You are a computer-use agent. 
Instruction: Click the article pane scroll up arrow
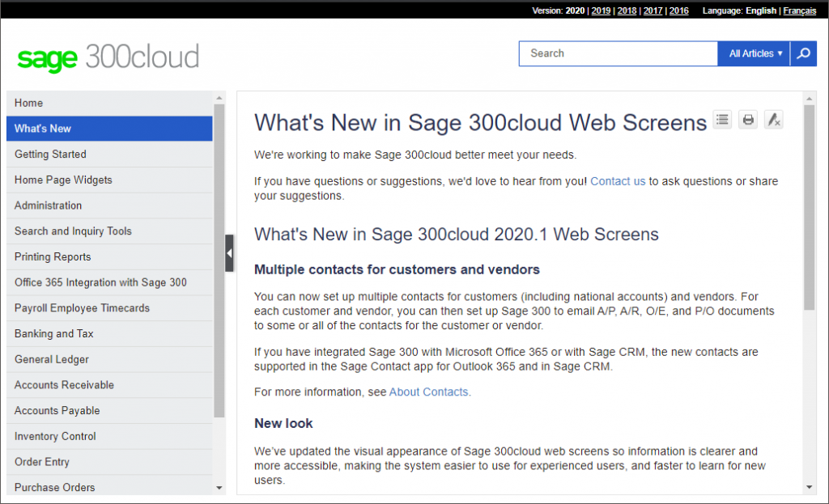coord(809,99)
